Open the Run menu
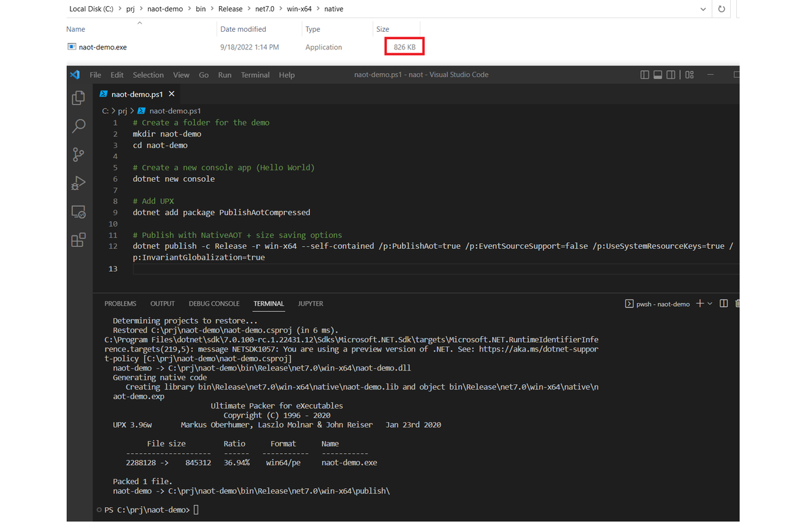This screenshot has width=812, height=522. 225,75
